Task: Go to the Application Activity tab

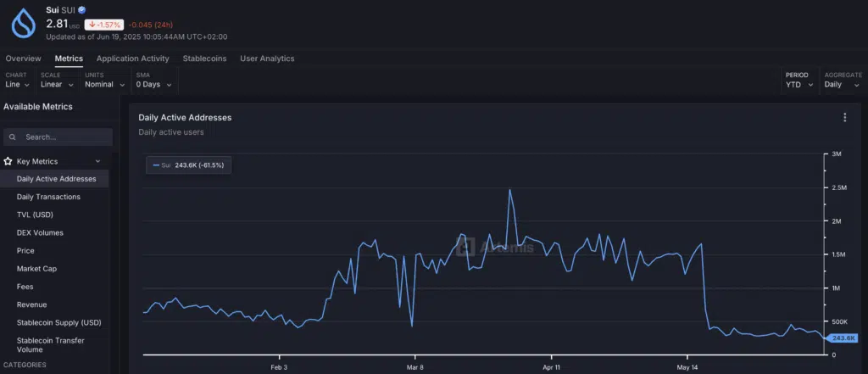Action: (x=132, y=59)
